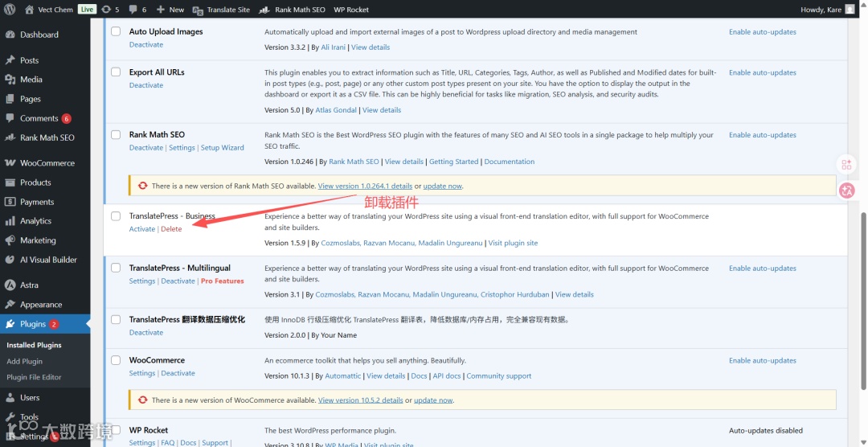Click the Live status badge
Image resolution: width=868 pixels, height=447 pixels.
click(x=86, y=10)
